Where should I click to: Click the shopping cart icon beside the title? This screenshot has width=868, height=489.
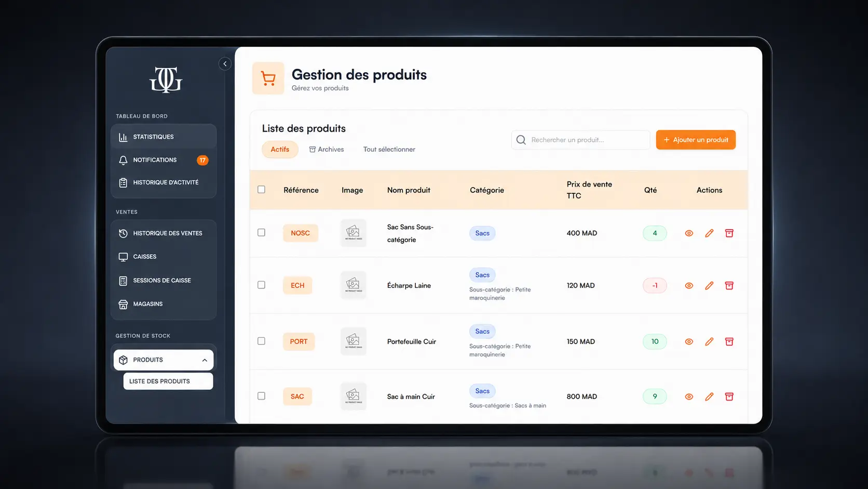click(x=268, y=78)
